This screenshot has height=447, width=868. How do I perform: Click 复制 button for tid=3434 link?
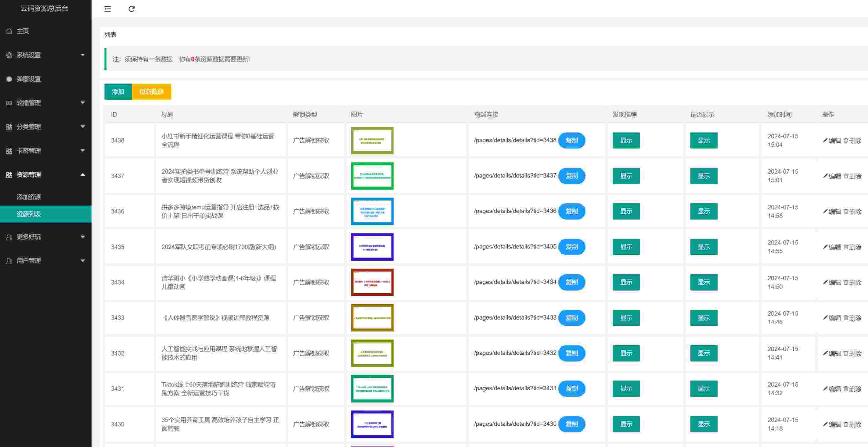[x=571, y=282]
